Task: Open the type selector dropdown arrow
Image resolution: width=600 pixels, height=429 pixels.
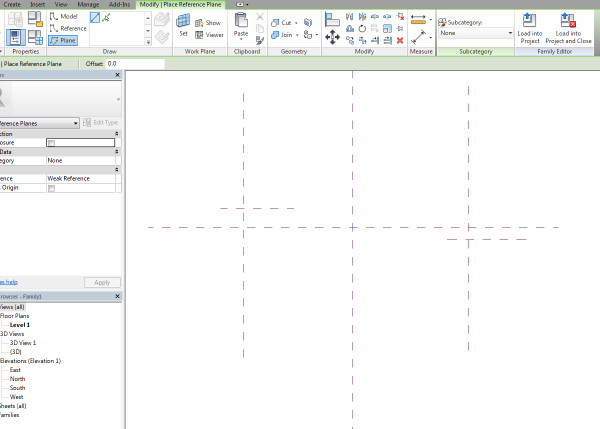Action: point(118,99)
